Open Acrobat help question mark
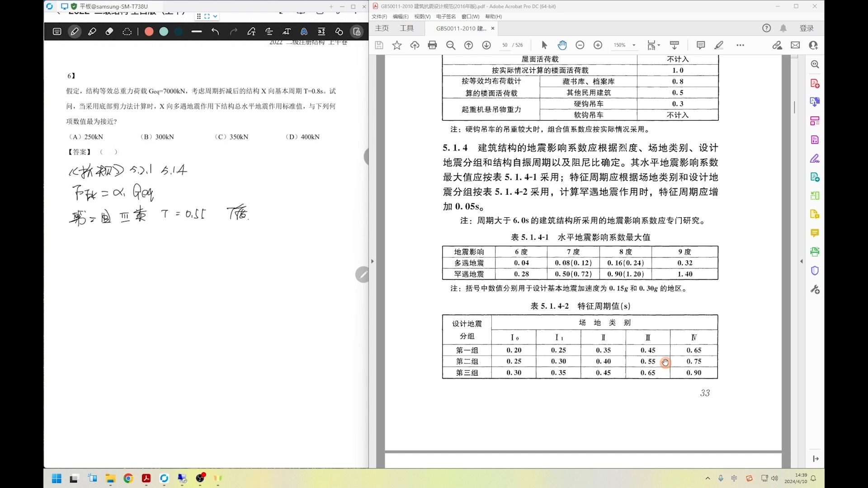 (x=766, y=28)
